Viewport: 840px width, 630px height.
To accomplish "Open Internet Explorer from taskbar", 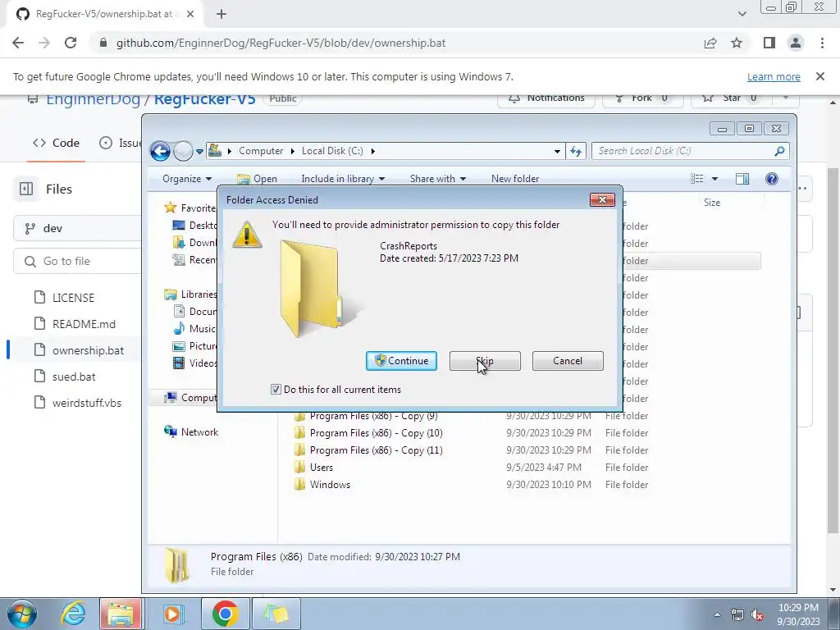I will point(73,614).
